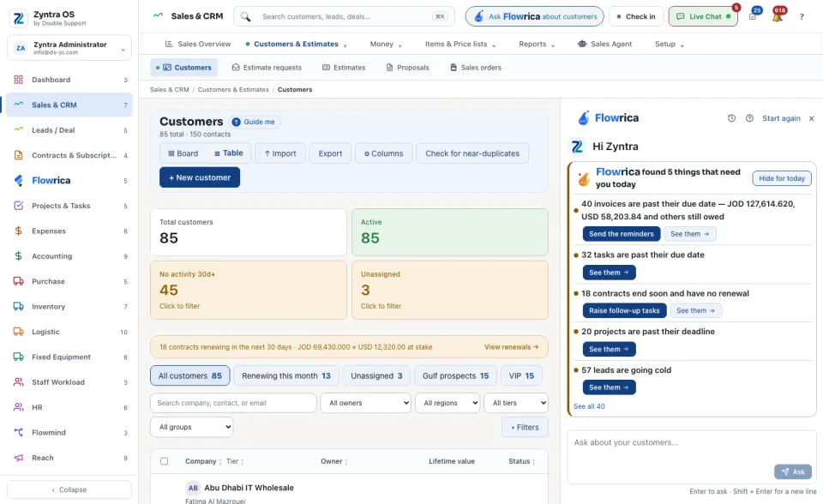Switch to Board view

pyautogui.click(x=183, y=153)
